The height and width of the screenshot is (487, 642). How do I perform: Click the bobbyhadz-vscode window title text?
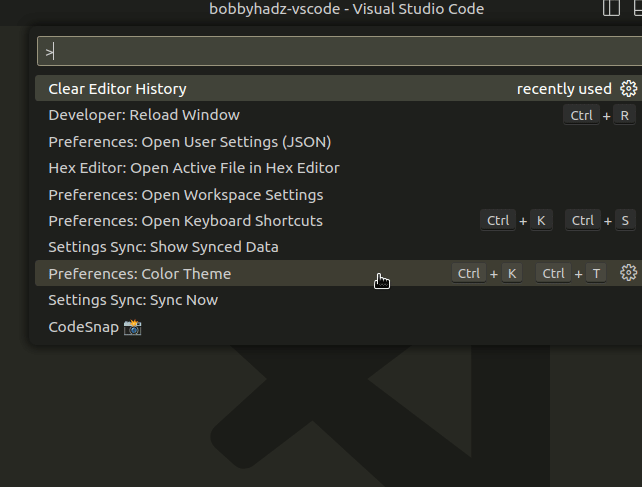(x=346, y=9)
